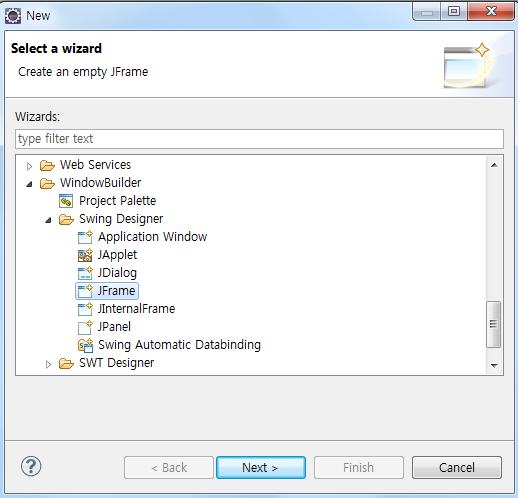Select the Application Window icon
This screenshot has height=498, width=518.
pyautogui.click(x=85, y=237)
